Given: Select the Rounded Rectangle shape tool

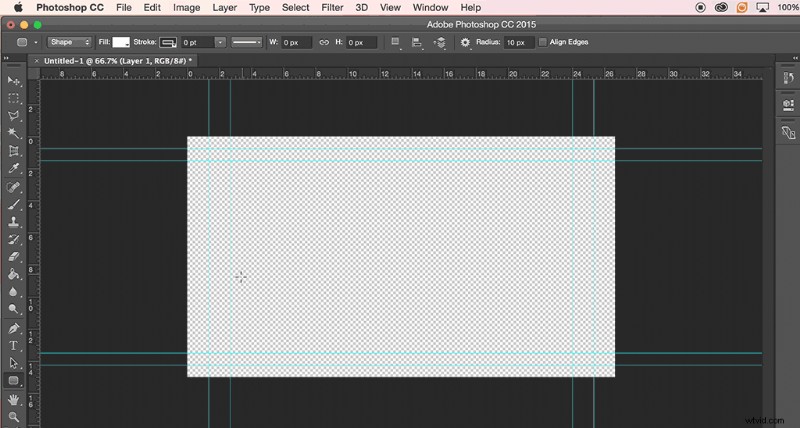Looking at the screenshot, I should coord(14,381).
